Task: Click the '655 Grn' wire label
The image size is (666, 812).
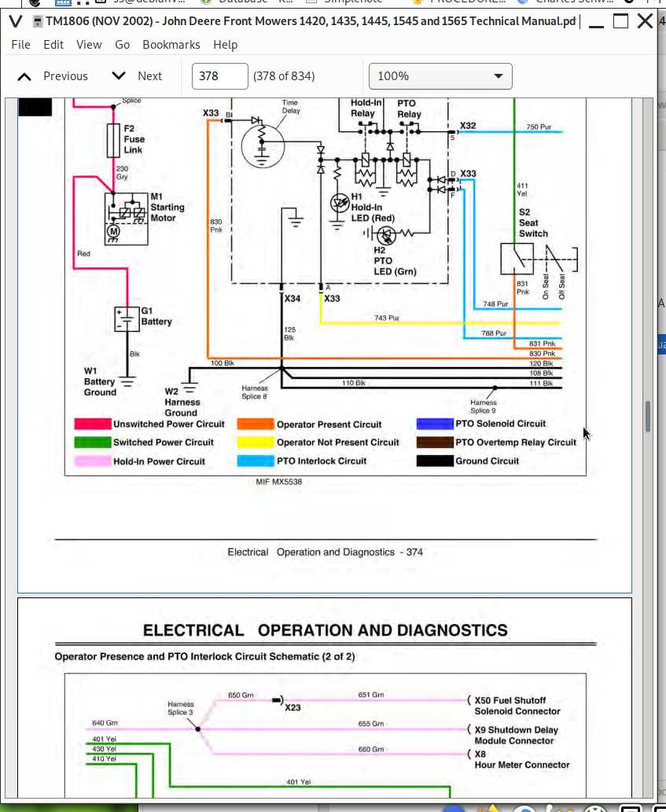Action: tap(371, 724)
